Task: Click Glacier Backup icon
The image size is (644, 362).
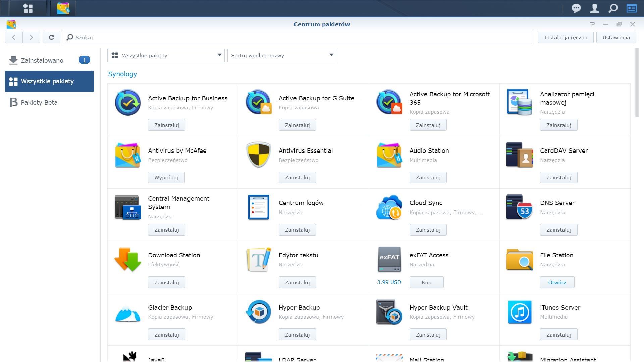Action: (x=128, y=313)
